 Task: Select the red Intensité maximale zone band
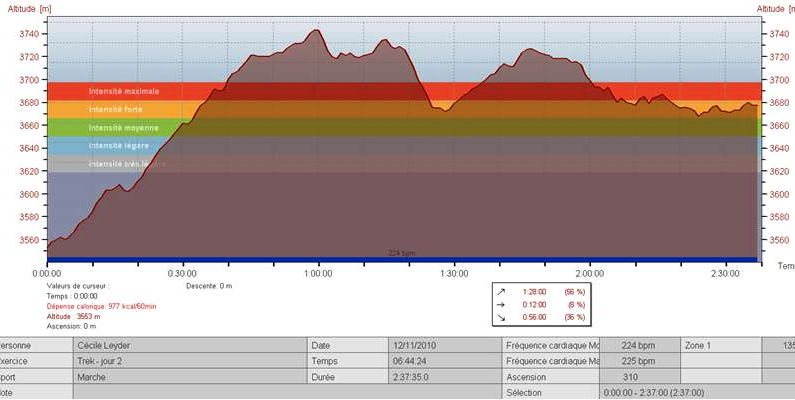click(124, 91)
